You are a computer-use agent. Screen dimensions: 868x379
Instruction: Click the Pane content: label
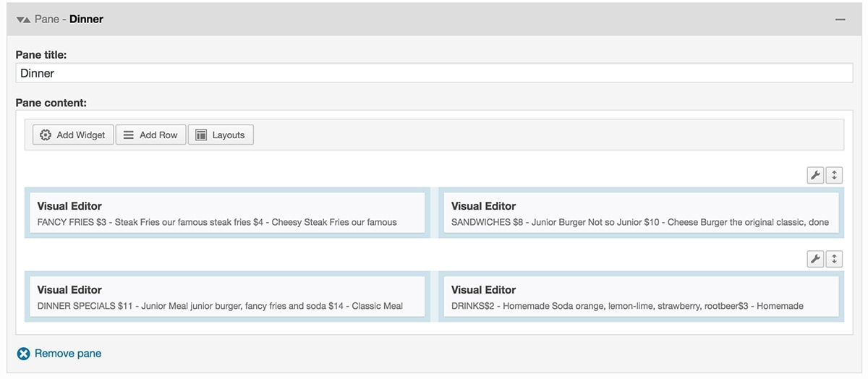click(x=51, y=103)
